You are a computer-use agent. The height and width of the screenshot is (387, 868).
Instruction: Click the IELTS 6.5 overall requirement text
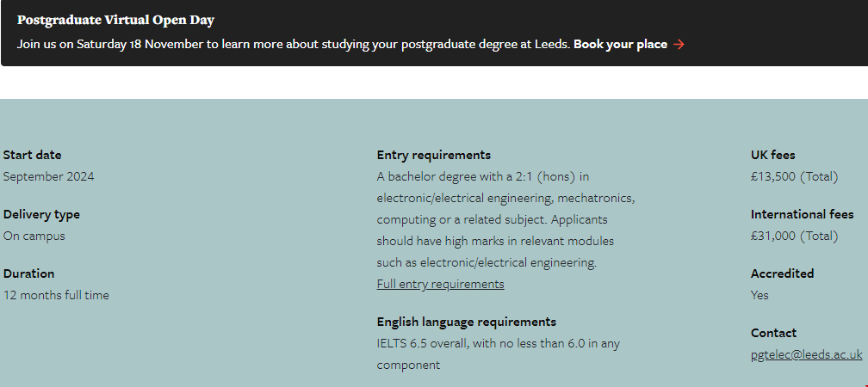pyautogui.click(x=498, y=343)
